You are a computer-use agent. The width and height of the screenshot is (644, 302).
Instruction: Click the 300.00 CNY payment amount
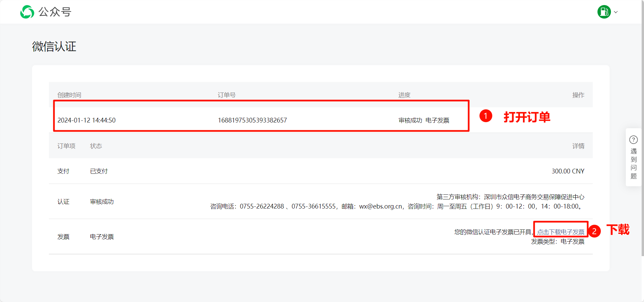pyautogui.click(x=568, y=171)
